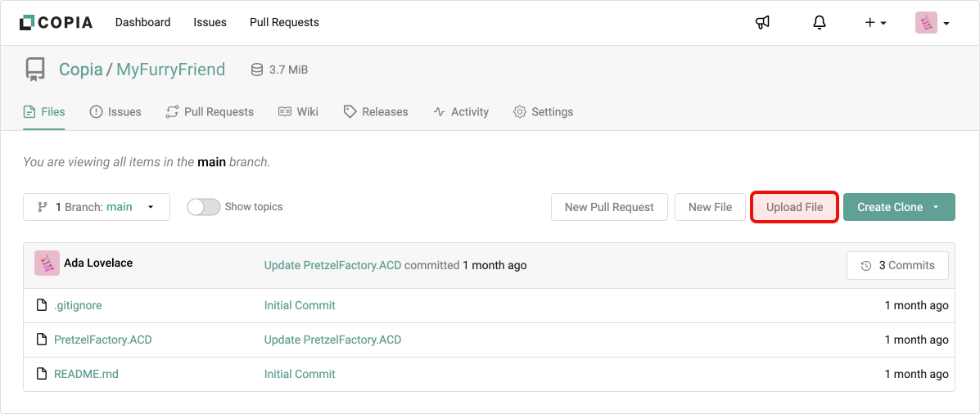Click the repository book icon
The width and height of the screenshot is (980, 414).
click(x=35, y=70)
